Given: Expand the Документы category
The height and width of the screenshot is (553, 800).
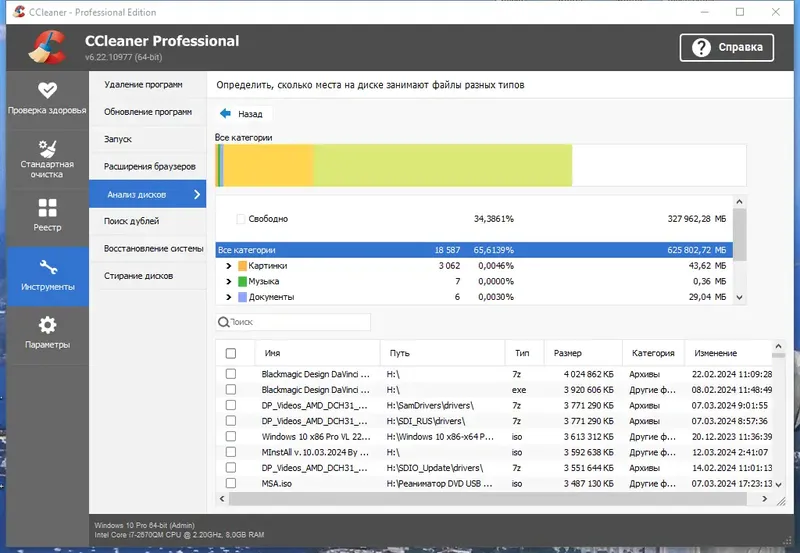Looking at the screenshot, I should [229, 297].
